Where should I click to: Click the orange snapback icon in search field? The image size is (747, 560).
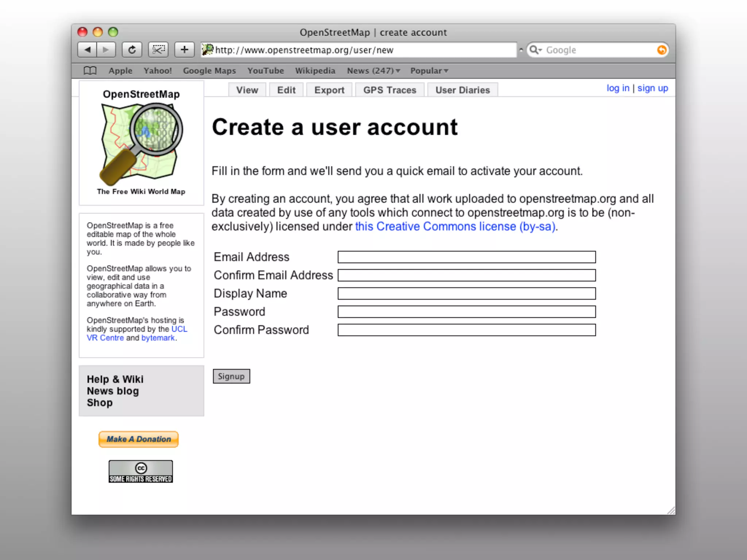[661, 50]
